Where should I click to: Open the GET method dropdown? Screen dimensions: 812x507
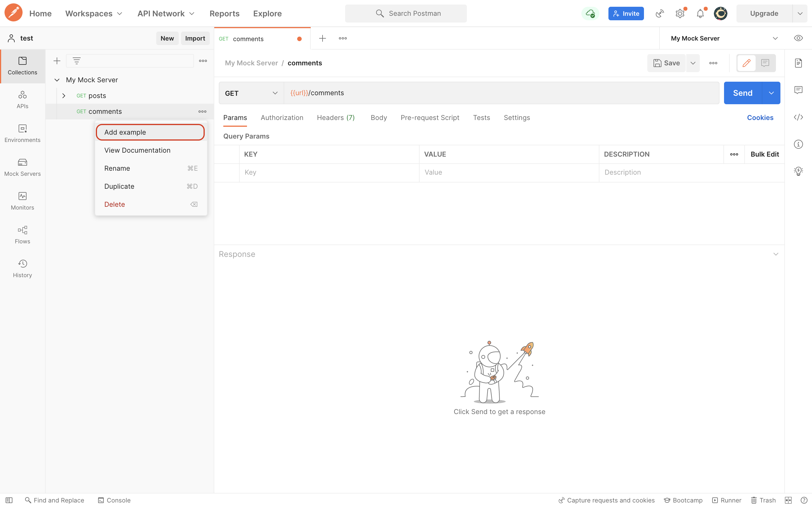251,93
